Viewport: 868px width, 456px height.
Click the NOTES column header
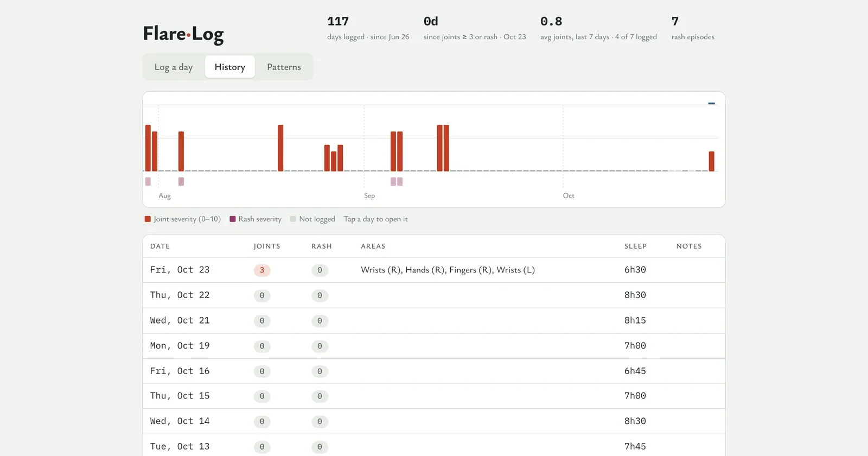(x=689, y=246)
